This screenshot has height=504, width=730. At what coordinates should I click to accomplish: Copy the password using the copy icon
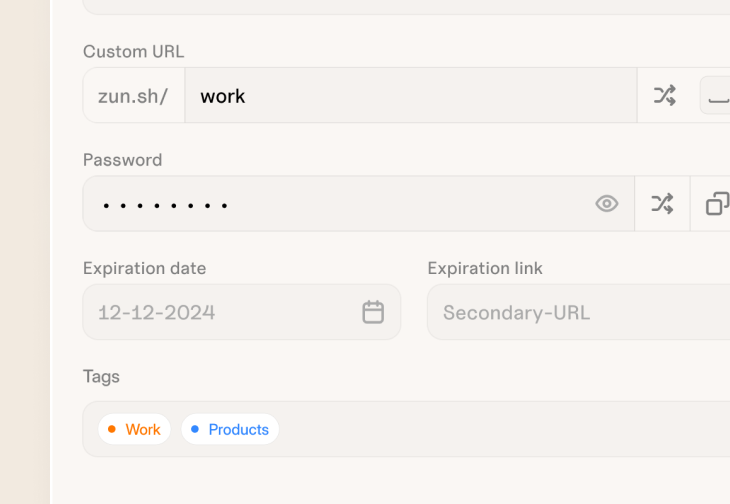[717, 204]
